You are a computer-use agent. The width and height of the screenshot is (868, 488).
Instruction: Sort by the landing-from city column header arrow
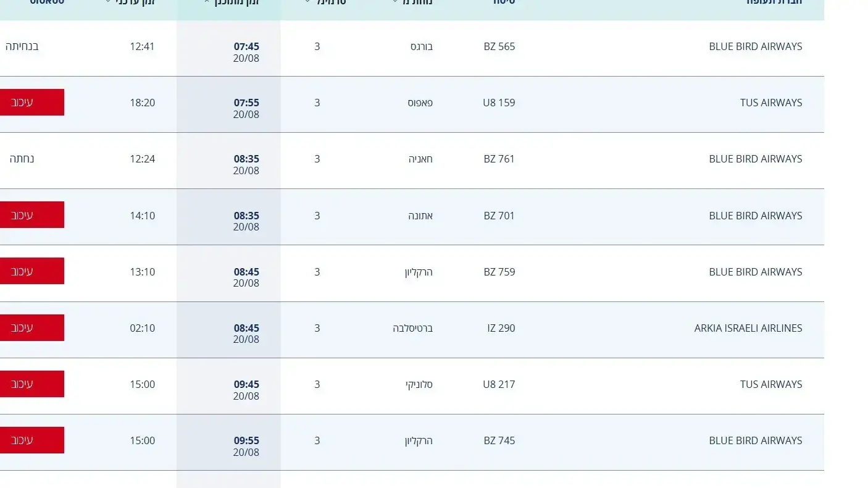click(x=395, y=2)
